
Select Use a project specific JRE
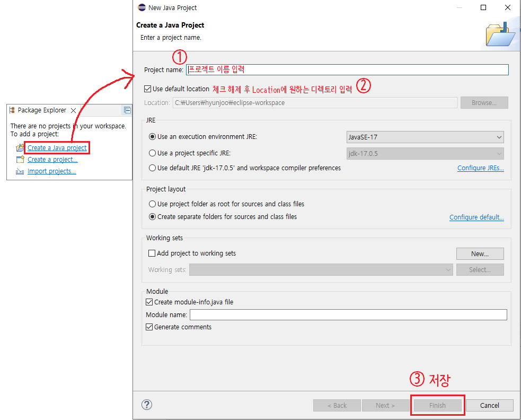click(152, 153)
